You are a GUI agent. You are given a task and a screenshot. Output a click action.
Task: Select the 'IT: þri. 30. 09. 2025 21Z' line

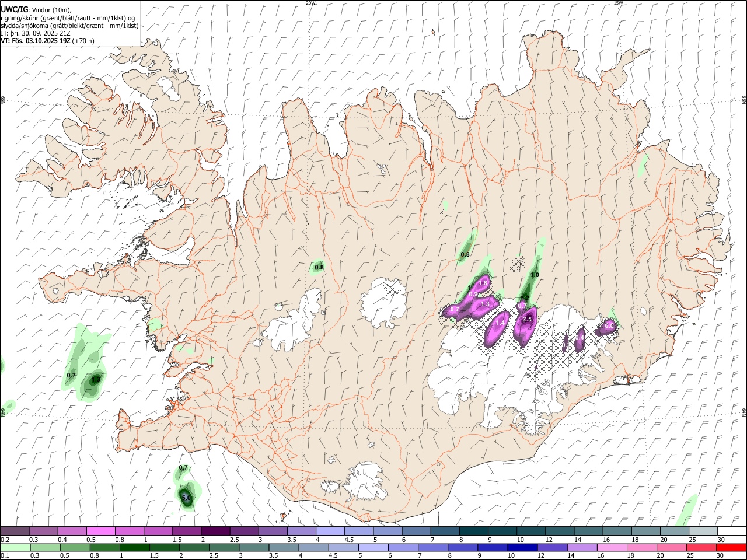coord(36,33)
